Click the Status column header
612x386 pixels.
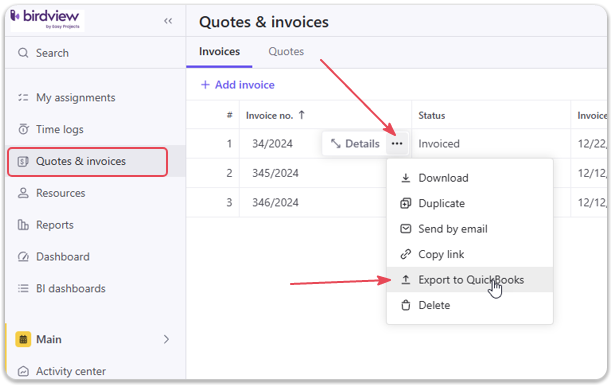(431, 116)
